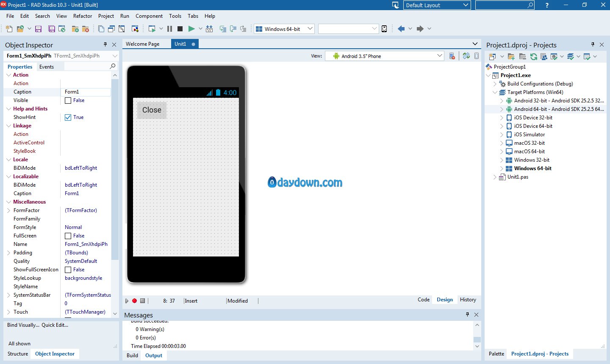Collapse the Target Platforms (Win64) node
Image resolution: width=610 pixels, height=364 pixels.
click(x=495, y=92)
